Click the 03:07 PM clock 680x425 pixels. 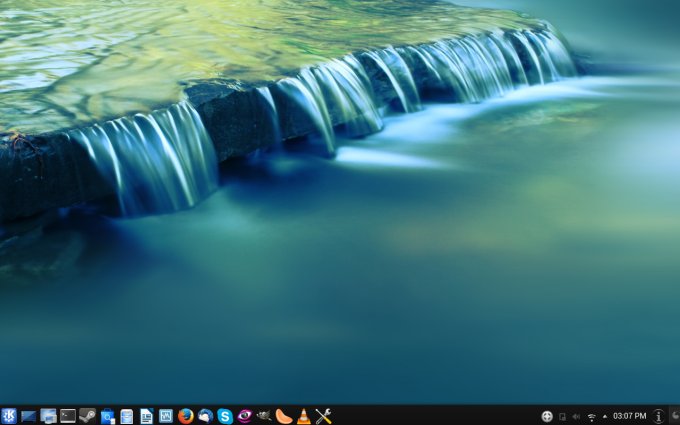tap(629, 416)
